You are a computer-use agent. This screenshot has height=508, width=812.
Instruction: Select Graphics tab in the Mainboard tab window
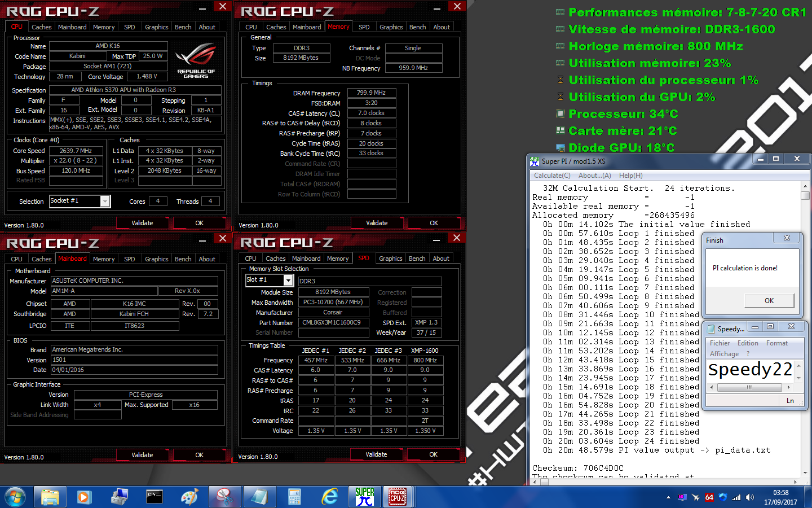(x=156, y=259)
